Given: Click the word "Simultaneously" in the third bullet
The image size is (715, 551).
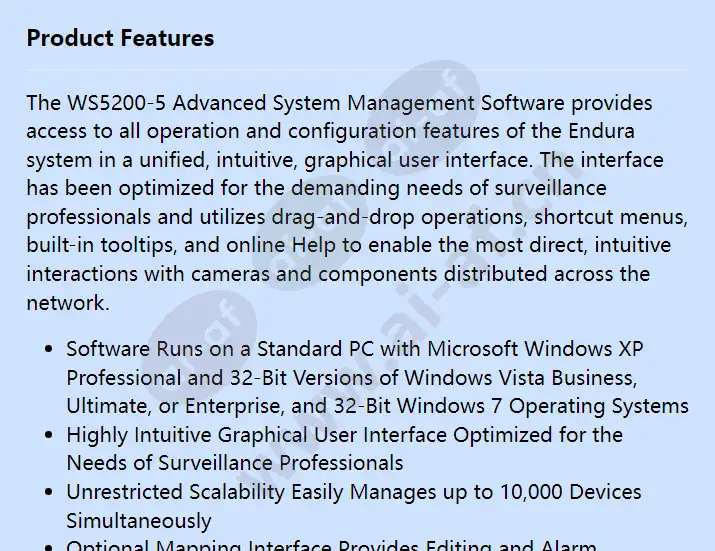Looking at the screenshot, I should click(139, 520).
